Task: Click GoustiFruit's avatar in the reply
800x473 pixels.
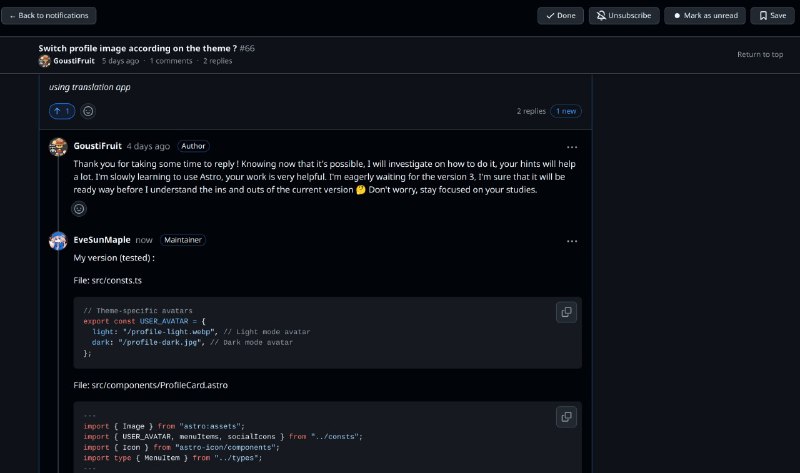Action: tap(58, 147)
